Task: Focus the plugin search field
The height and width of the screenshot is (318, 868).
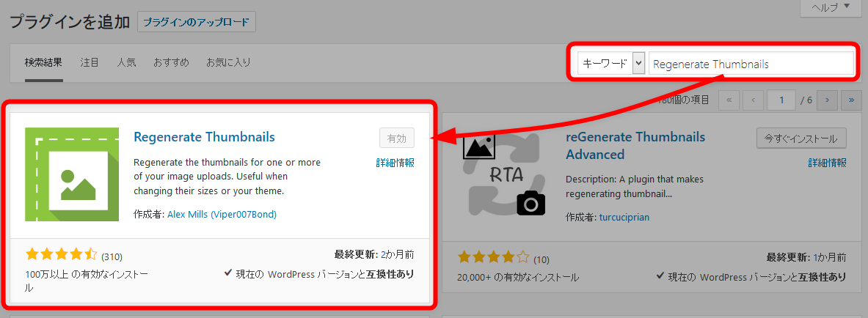Action: click(751, 64)
